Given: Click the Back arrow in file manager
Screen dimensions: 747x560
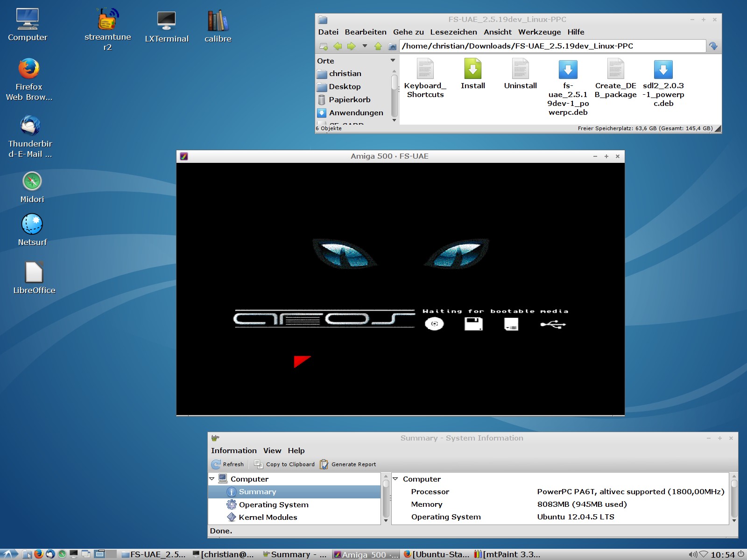Looking at the screenshot, I should [338, 46].
